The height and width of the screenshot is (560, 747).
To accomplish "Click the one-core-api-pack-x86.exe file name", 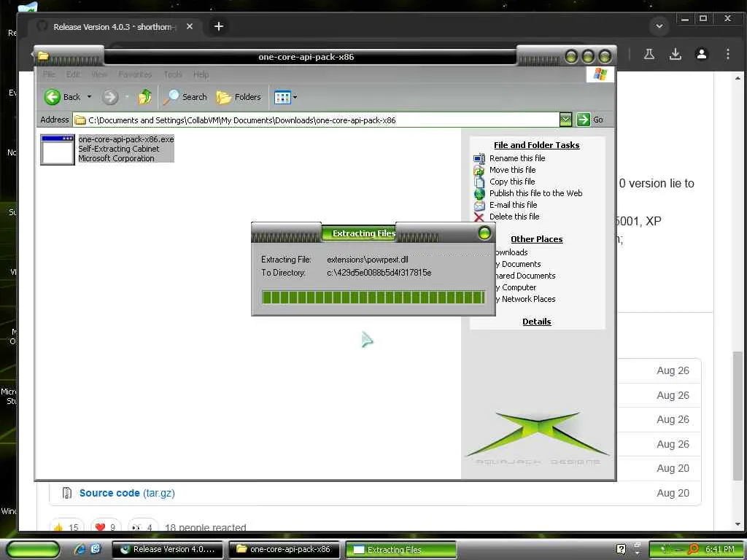I will (126, 139).
